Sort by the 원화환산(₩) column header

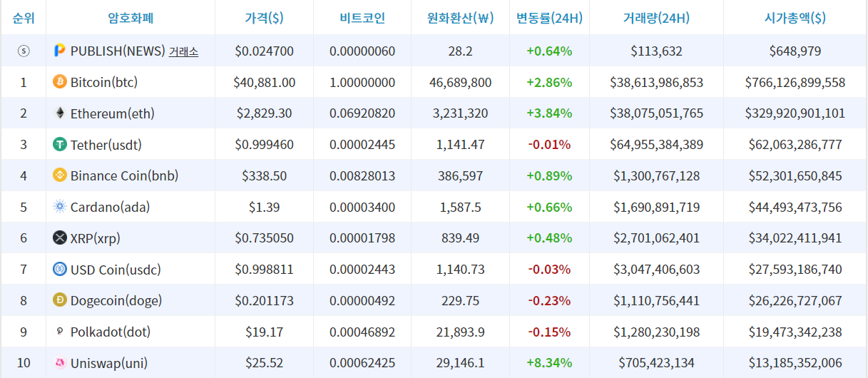[x=461, y=19]
